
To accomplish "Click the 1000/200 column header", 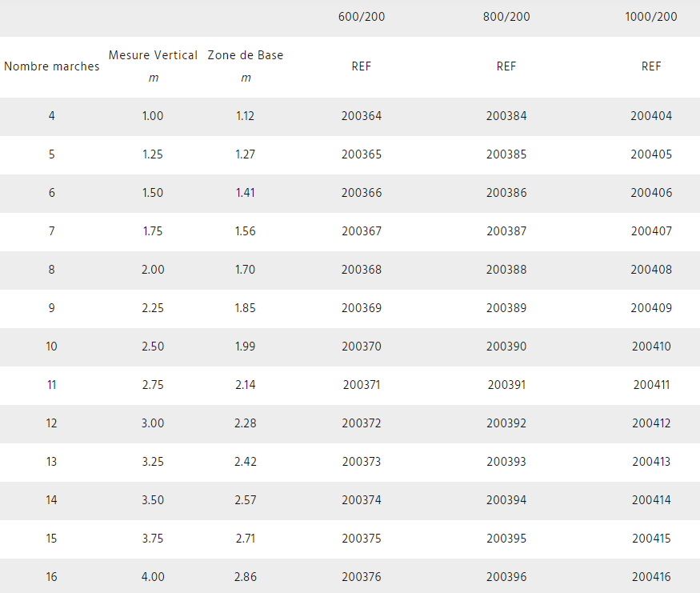I will coord(651,17).
